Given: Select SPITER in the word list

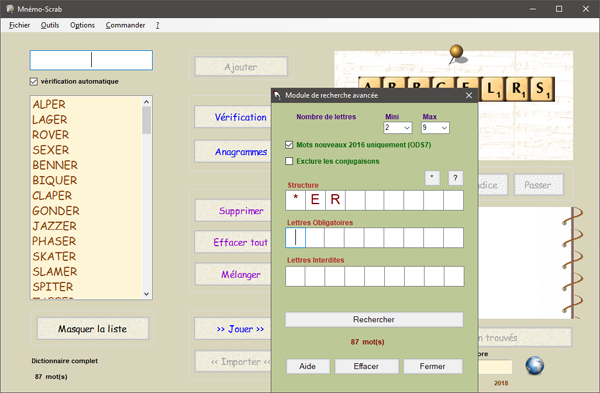Looking at the screenshot, I should click(x=52, y=287).
